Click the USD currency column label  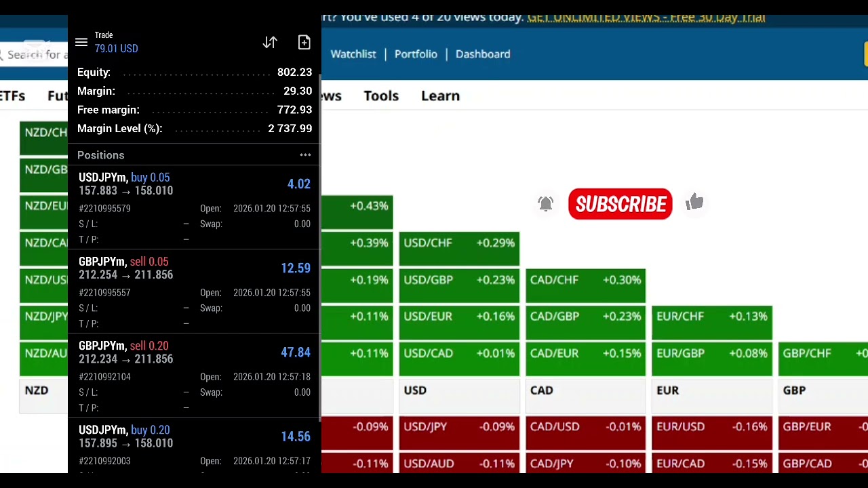[x=415, y=390]
